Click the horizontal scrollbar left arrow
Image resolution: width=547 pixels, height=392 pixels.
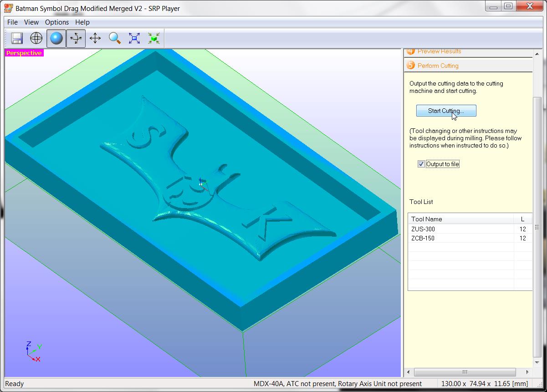[408, 372]
